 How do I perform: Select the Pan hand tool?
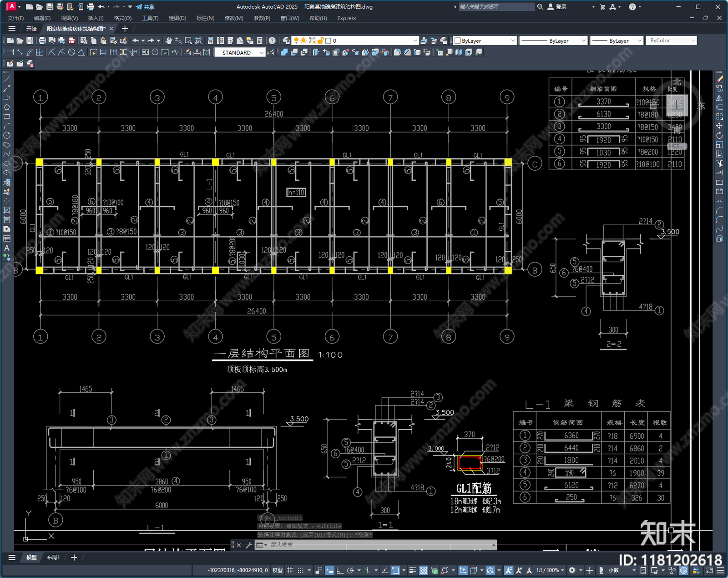point(169,41)
